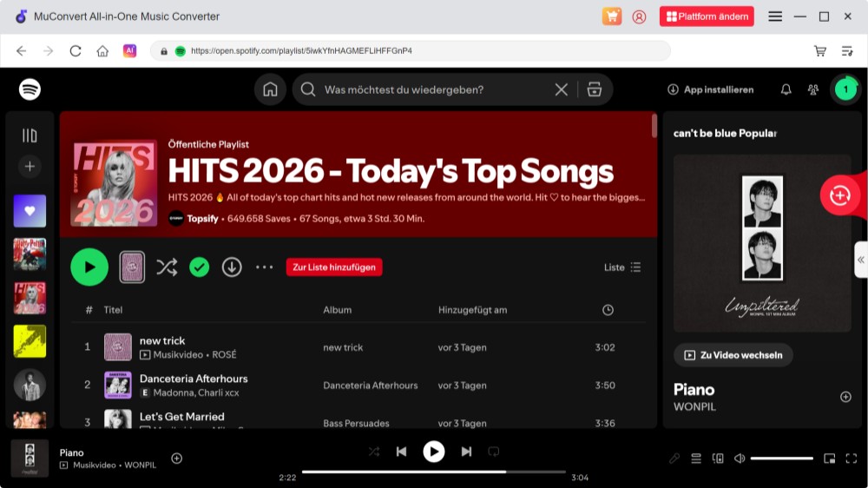Open the conversion queue list icon
868x488 pixels.
[x=847, y=51]
